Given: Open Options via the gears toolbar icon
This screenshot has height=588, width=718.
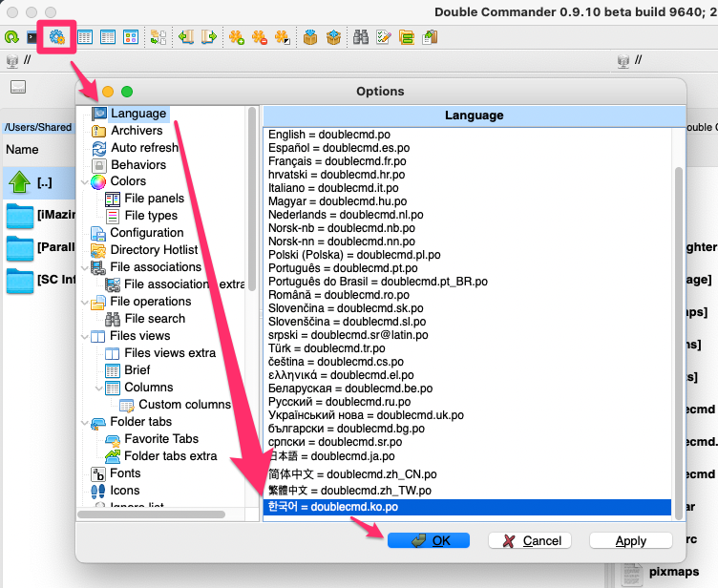Looking at the screenshot, I should click(x=56, y=37).
